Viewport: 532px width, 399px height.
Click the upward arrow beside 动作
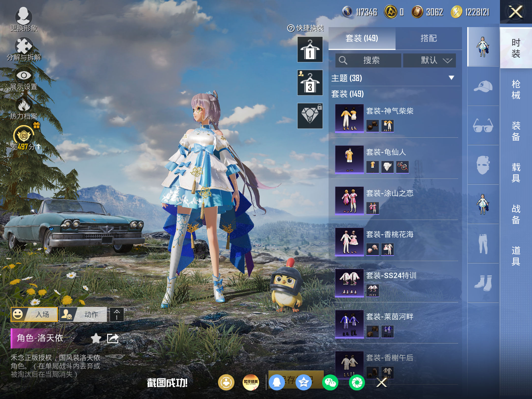point(117,314)
